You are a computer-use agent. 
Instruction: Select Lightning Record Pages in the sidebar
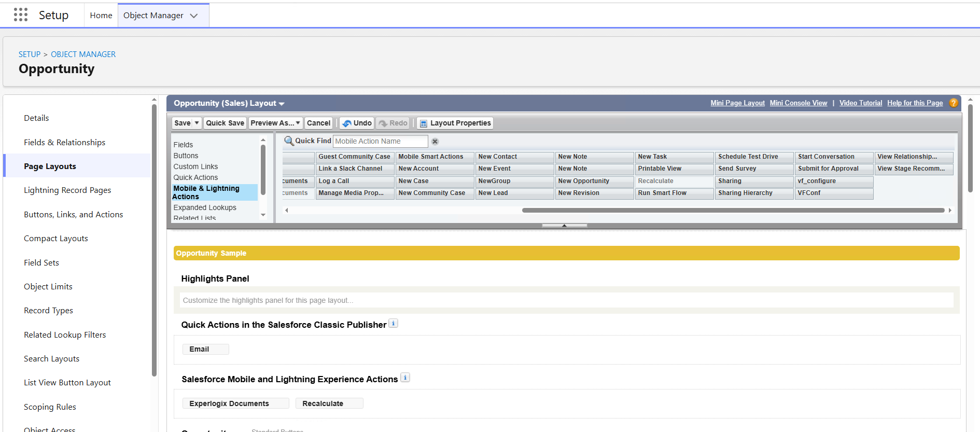click(x=67, y=190)
